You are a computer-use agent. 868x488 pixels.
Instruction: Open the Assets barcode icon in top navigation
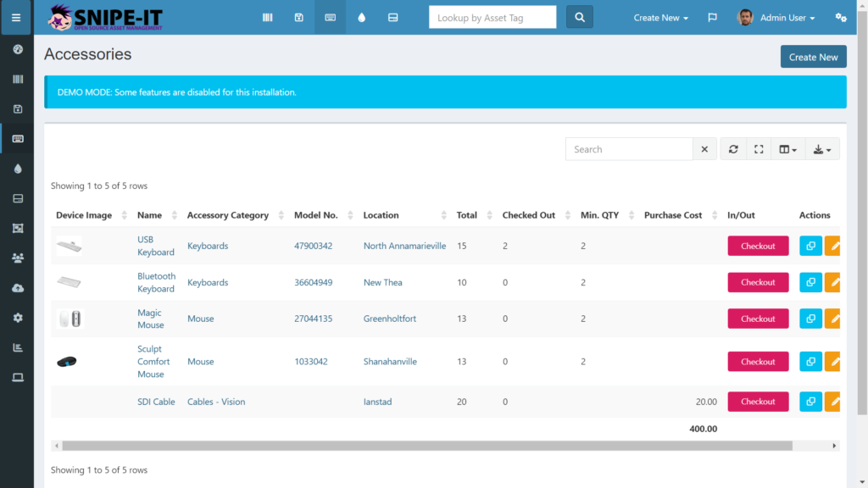click(267, 17)
